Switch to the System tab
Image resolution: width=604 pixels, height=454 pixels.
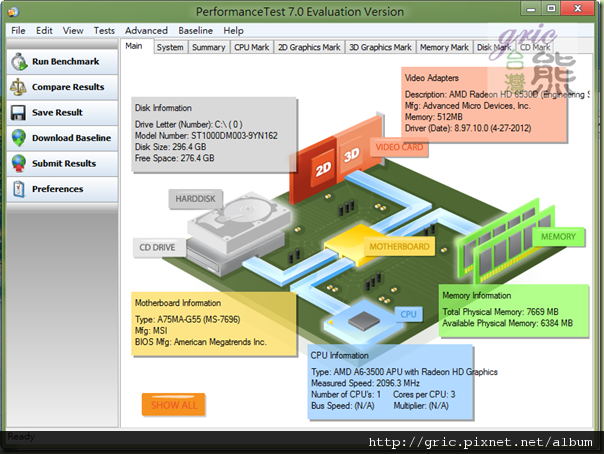[170, 47]
